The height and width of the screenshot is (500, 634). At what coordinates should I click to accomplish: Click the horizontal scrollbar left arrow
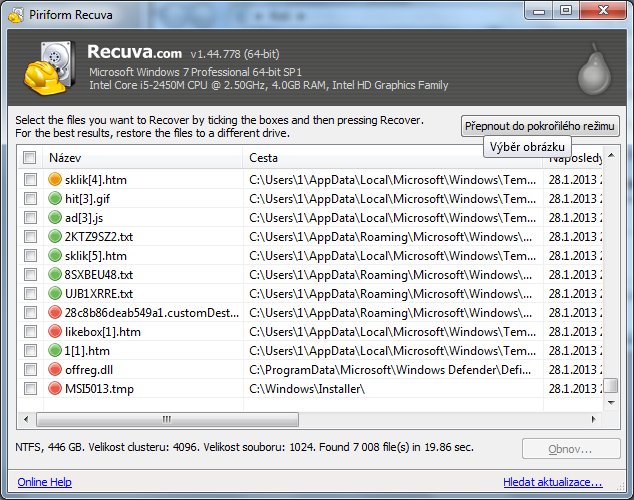[26, 419]
